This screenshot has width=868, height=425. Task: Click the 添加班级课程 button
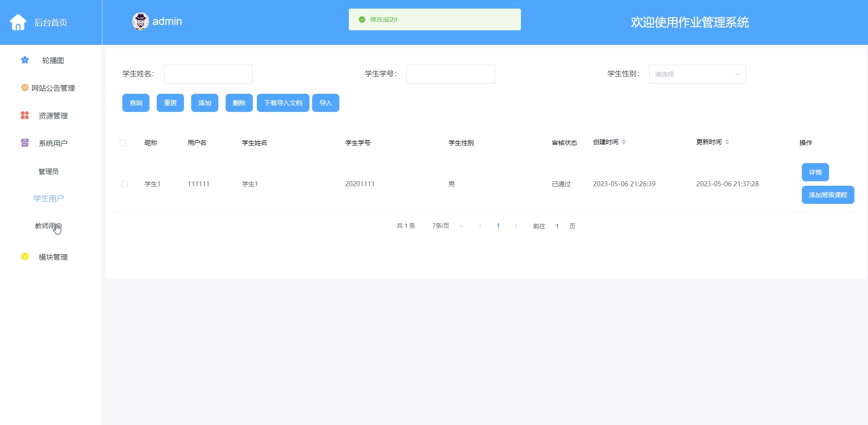pos(828,195)
